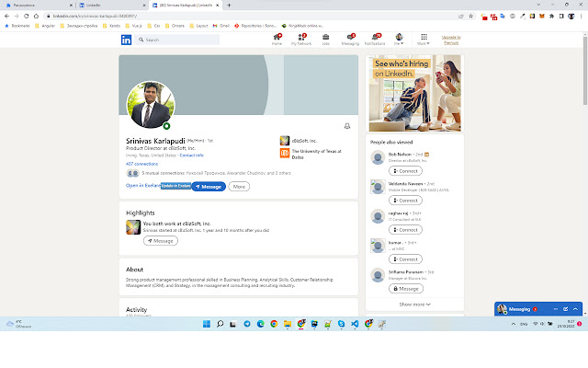The image size is (588, 368).
Task: View the 437 connections link
Action: [x=141, y=163]
